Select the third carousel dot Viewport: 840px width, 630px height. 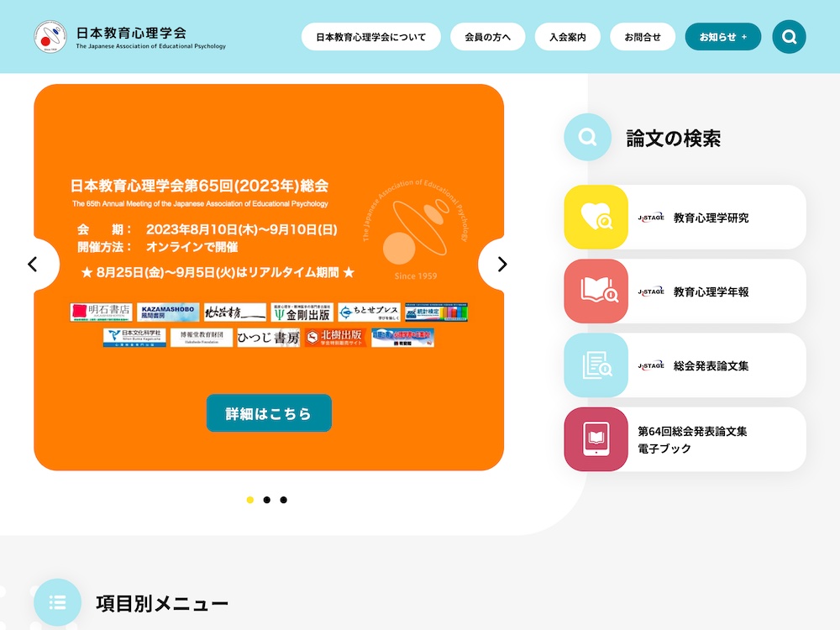click(283, 500)
